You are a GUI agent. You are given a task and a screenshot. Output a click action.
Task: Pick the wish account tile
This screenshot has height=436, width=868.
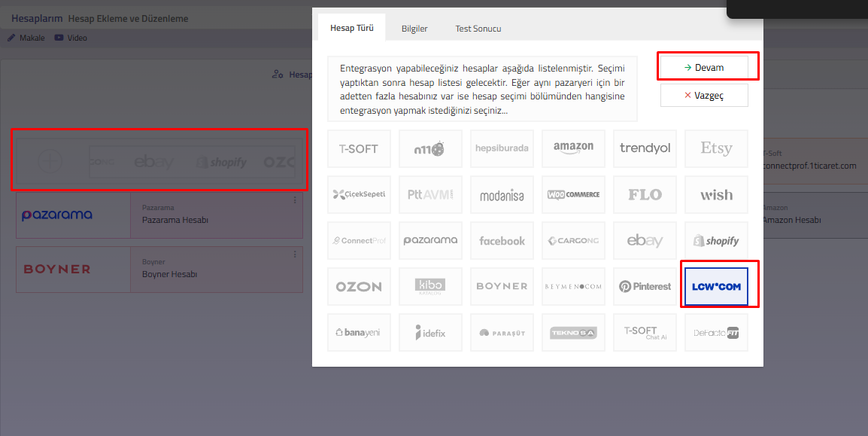pyautogui.click(x=716, y=194)
